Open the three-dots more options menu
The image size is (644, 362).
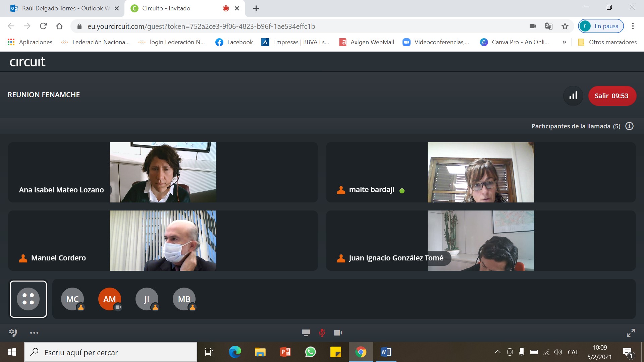34,333
